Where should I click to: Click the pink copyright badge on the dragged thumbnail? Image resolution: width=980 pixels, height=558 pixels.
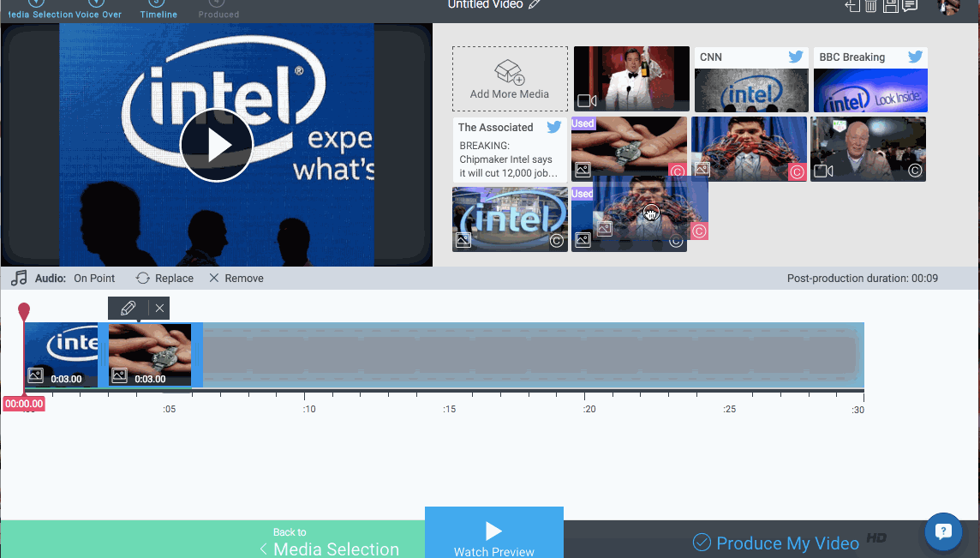point(699,231)
